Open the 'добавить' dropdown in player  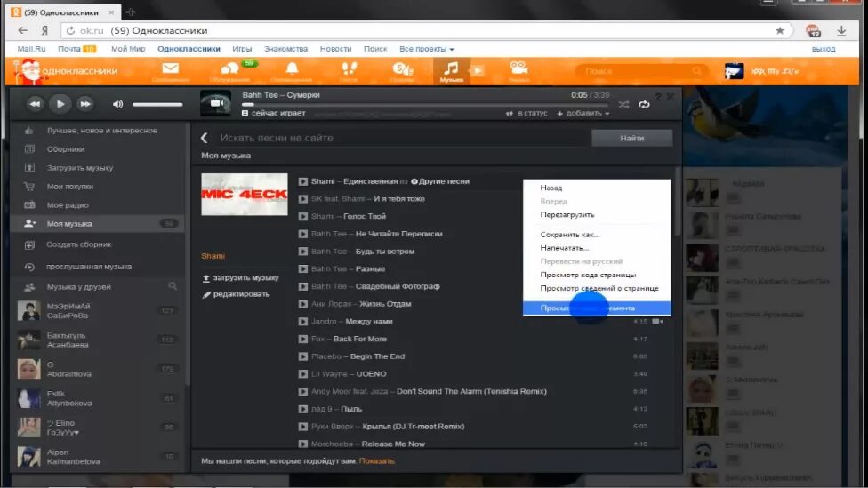583,114
